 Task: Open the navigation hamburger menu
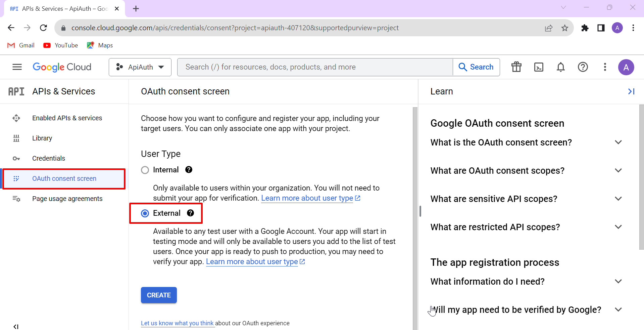point(16,67)
